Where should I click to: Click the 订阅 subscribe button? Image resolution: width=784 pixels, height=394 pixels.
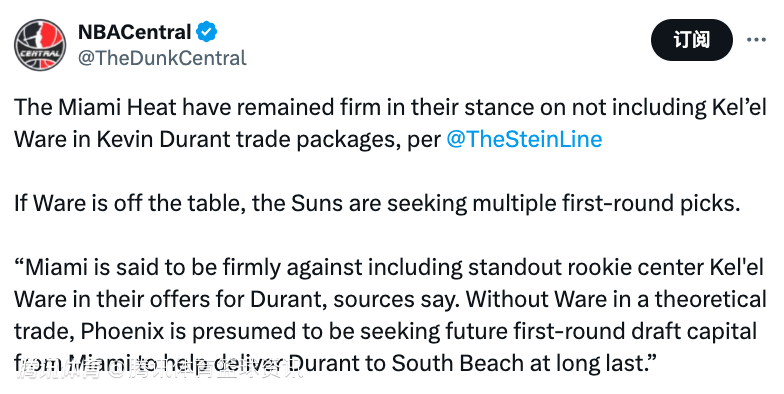point(692,40)
